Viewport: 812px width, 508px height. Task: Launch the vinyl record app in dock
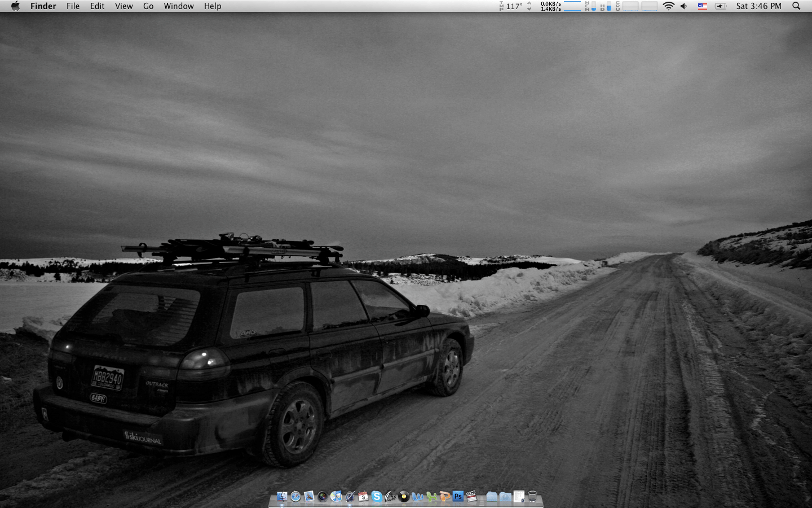click(x=404, y=496)
